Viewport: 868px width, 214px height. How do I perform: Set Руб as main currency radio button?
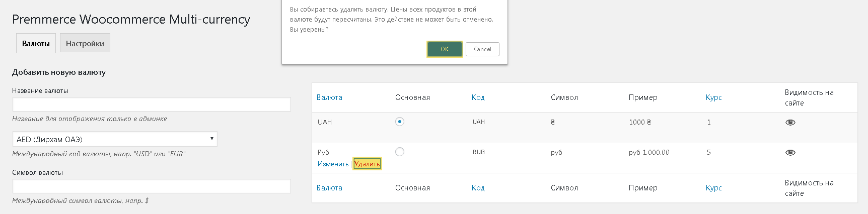[400, 152]
